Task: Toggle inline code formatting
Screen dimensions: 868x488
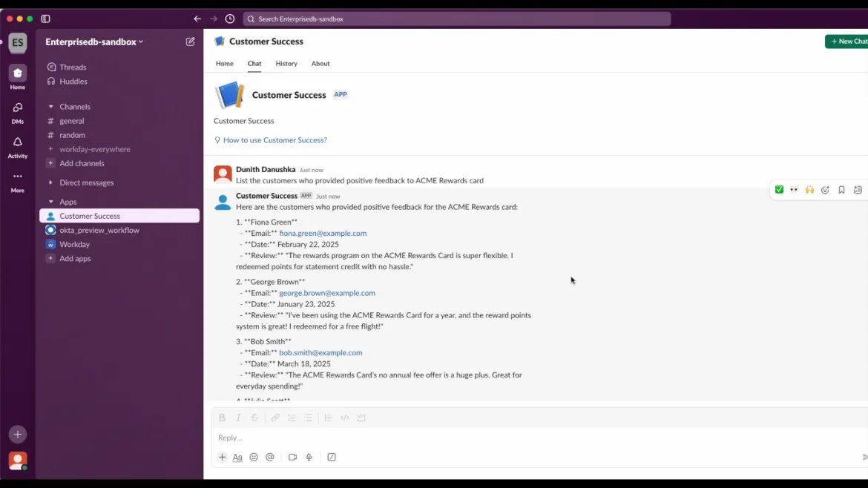Action: click(x=345, y=418)
